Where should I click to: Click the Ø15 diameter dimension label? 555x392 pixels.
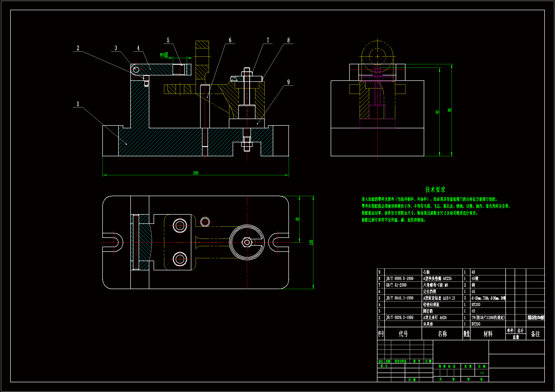(164, 55)
